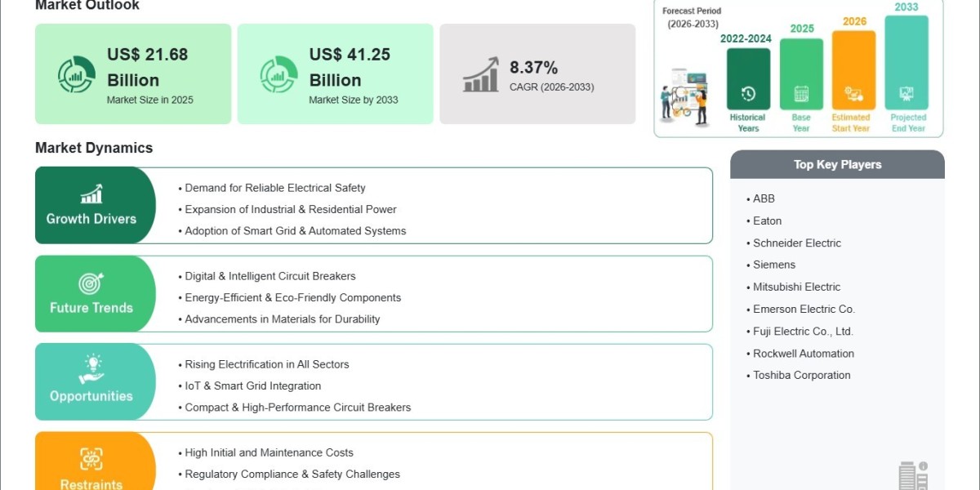
Task: Click Mitsubishi Electric in key players
Action: click(796, 287)
